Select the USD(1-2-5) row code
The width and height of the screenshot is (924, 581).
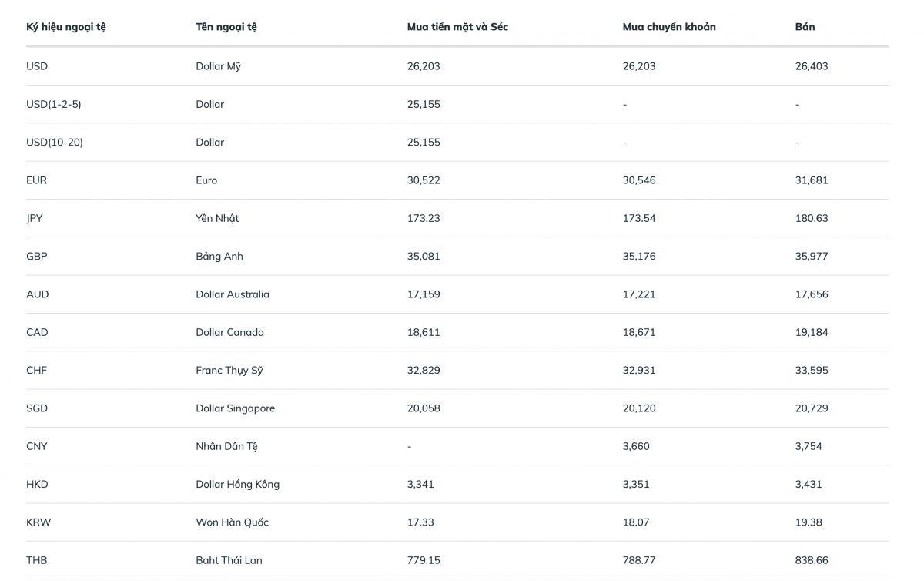[54, 104]
